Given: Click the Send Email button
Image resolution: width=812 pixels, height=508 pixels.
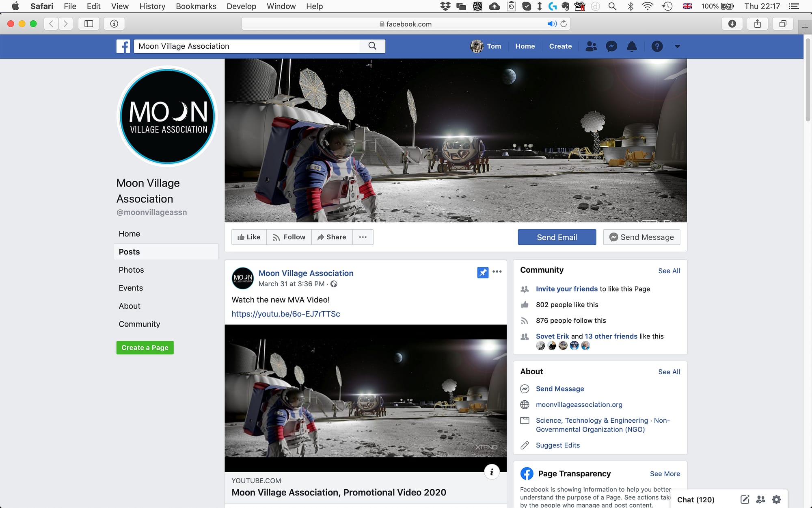Looking at the screenshot, I should pyautogui.click(x=557, y=237).
